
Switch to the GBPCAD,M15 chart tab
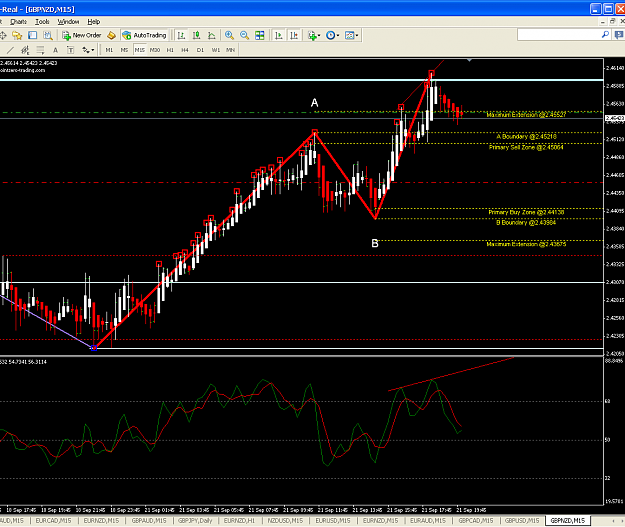point(476,521)
